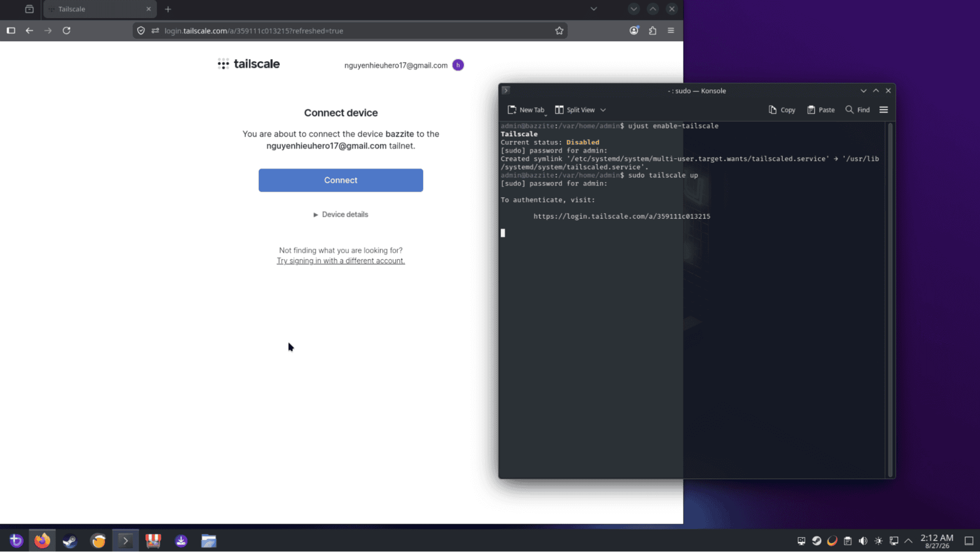Open Find in the Konsole toolbar

point(858,110)
